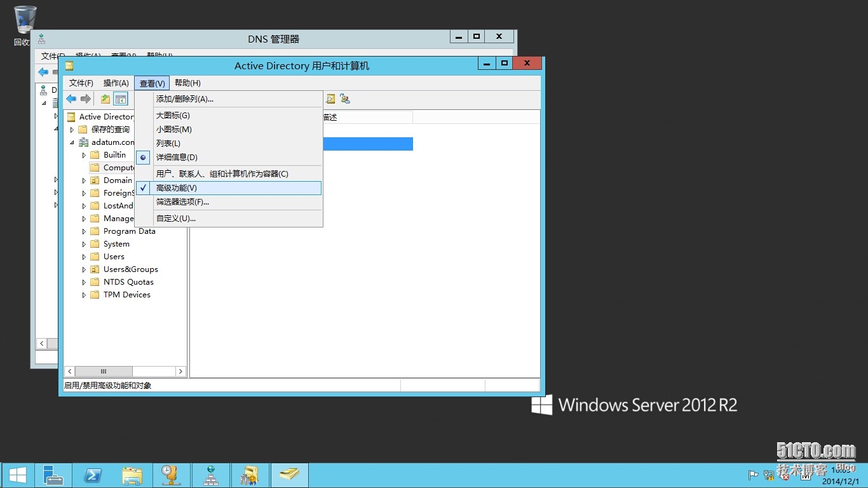This screenshot has width=868, height=488.
Task: Click the Back arrow in Active Directory toolbar
Action: pos(71,98)
